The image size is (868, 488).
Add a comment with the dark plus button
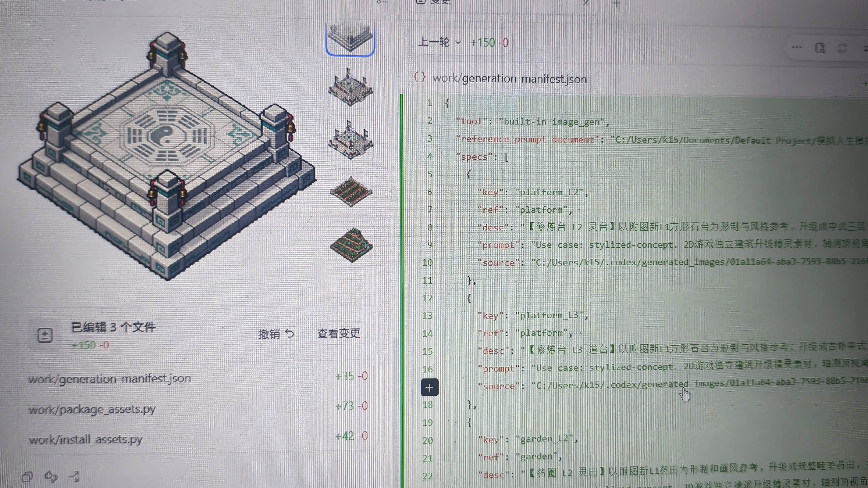click(x=429, y=387)
